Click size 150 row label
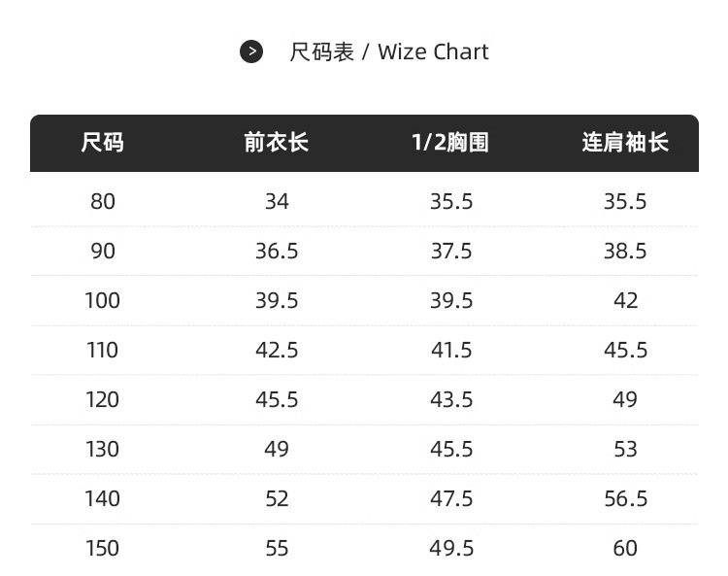 click(102, 548)
